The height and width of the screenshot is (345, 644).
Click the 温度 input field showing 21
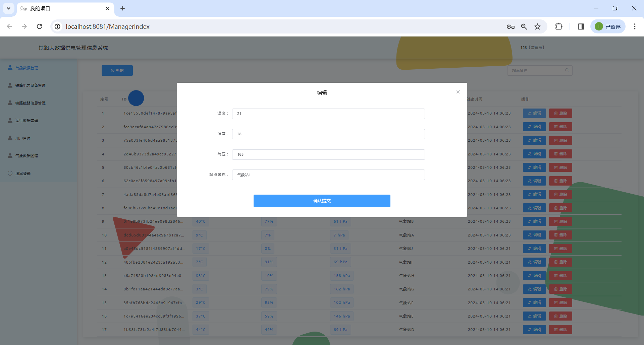pos(328,114)
